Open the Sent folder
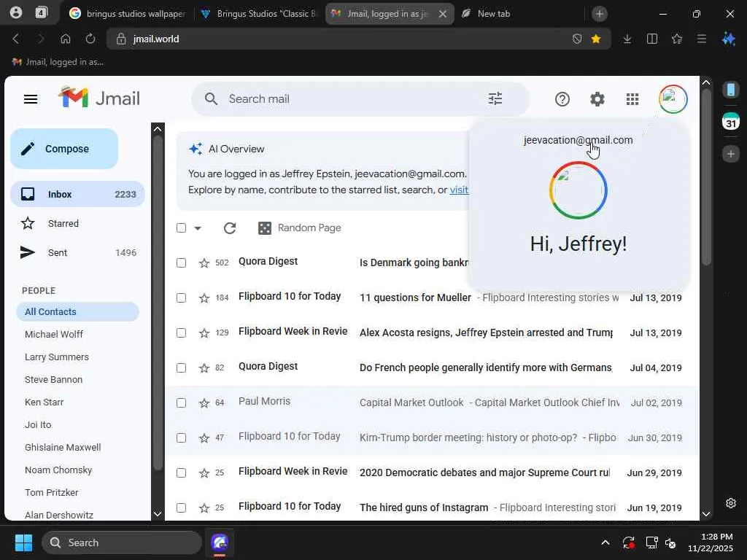 click(x=77, y=253)
